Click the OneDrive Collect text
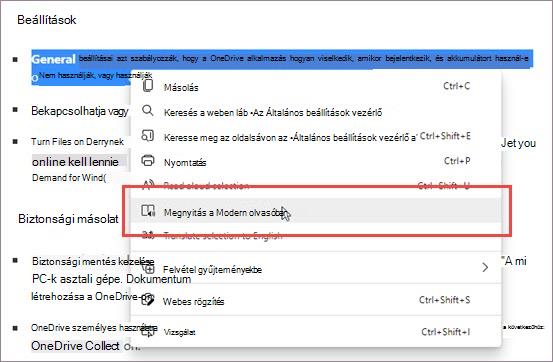Viewport: 553px width, 362px height. tap(75, 346)
